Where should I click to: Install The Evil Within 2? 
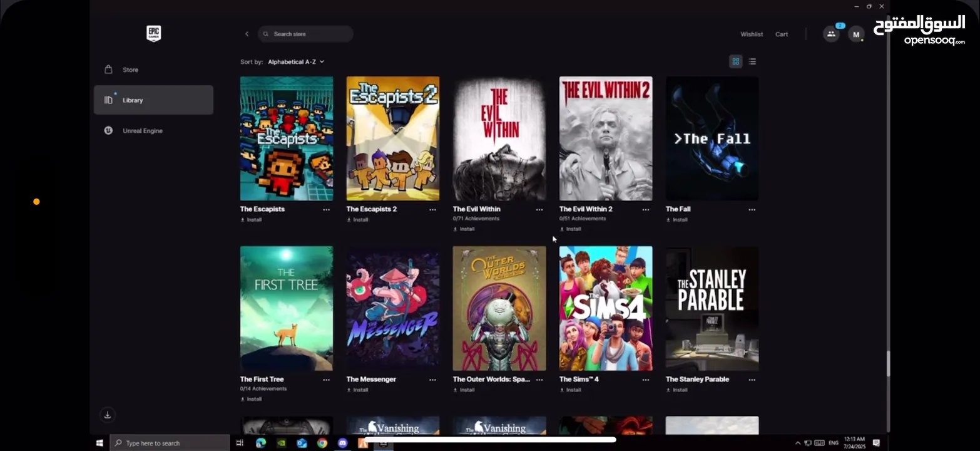tap(570, 229)
